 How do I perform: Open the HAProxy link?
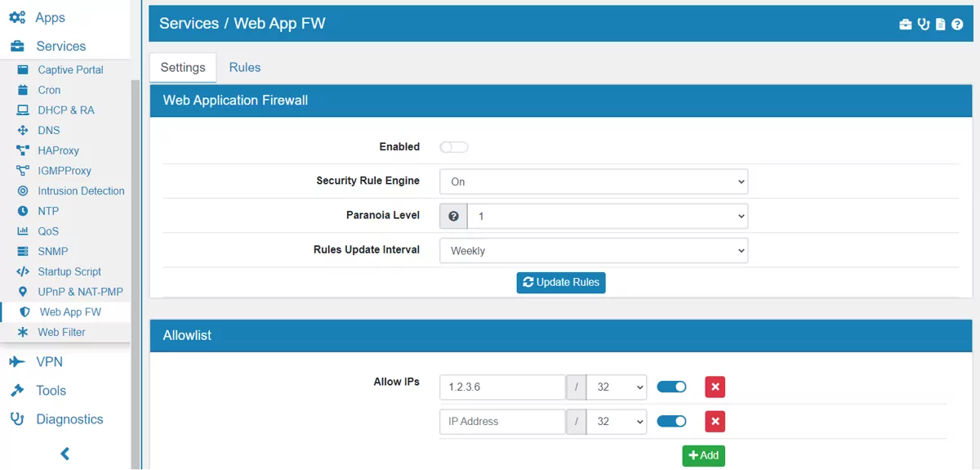[58, 150]
